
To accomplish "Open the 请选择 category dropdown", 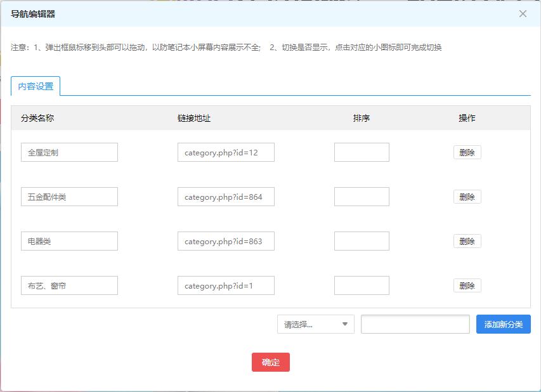I will pos(315,324).
